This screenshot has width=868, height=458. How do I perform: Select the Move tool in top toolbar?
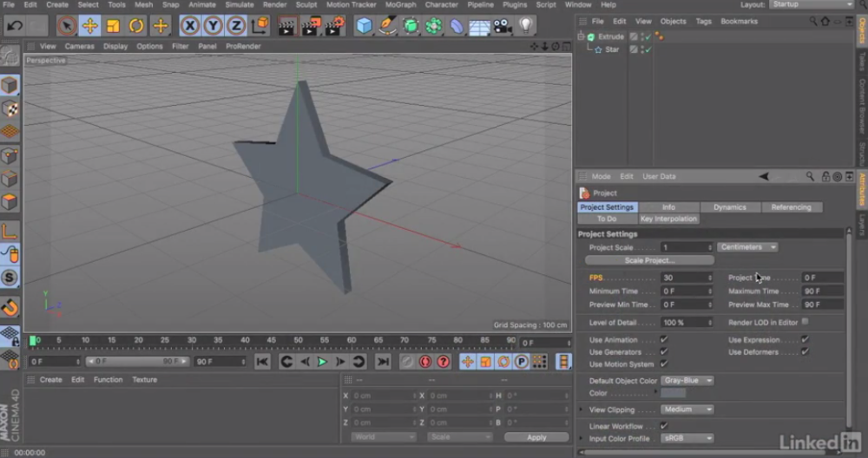89,25
